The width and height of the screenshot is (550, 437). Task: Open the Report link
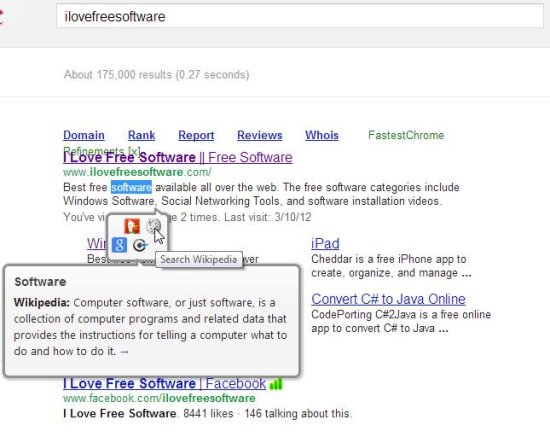[x=196, y=135]
